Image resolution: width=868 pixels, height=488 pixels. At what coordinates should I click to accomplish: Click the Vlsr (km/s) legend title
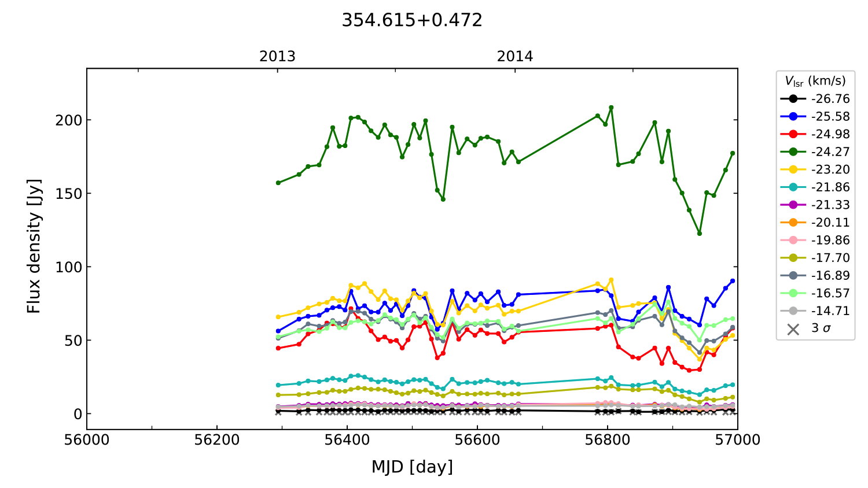815,81
